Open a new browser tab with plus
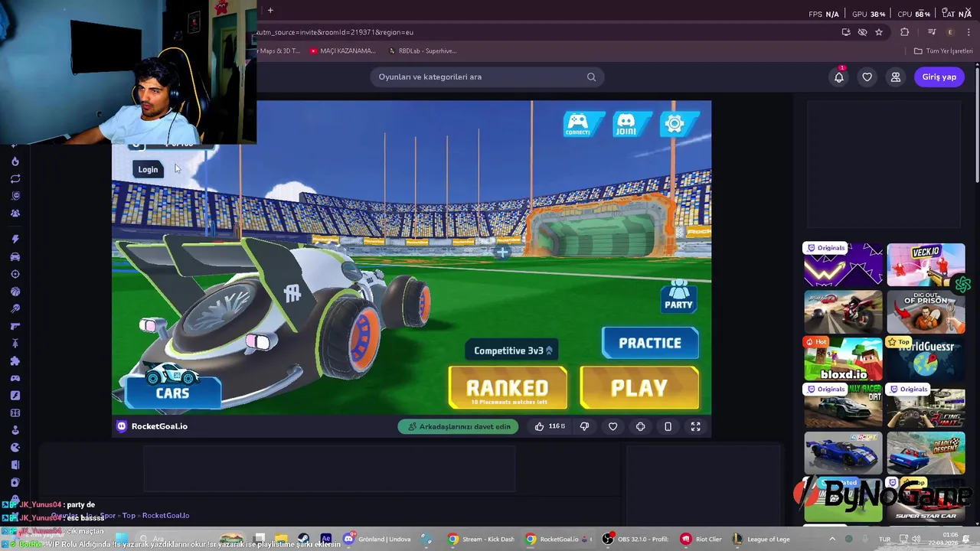 coord(270,10)
